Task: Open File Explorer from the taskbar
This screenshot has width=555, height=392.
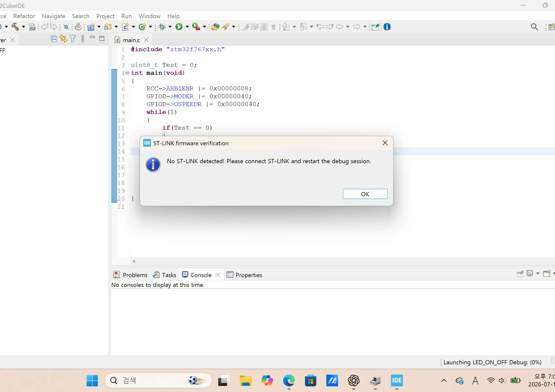Action: tap(245, 381)
